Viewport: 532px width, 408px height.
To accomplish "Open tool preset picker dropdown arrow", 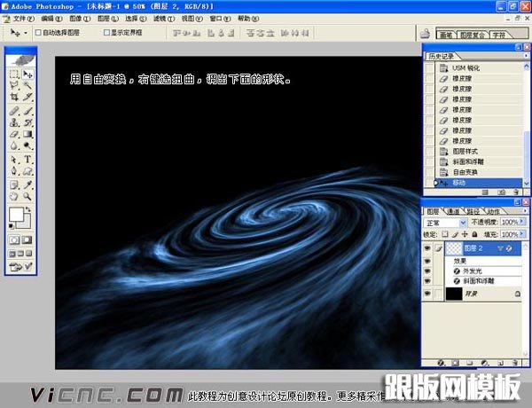I will (x=26, y=33).
